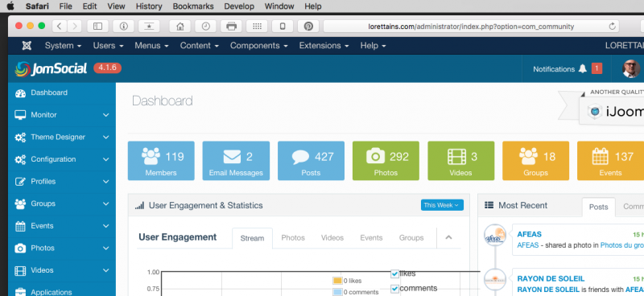
Task: Open the Photos du gro album link
Action: pos(621,245)
